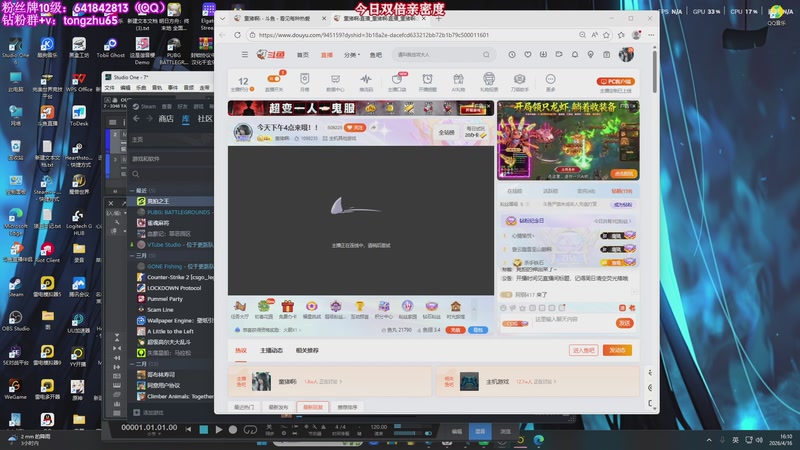Open a new browser tab with plus button
This screenshot has height=450, width=800.
(x=438, y=18)
